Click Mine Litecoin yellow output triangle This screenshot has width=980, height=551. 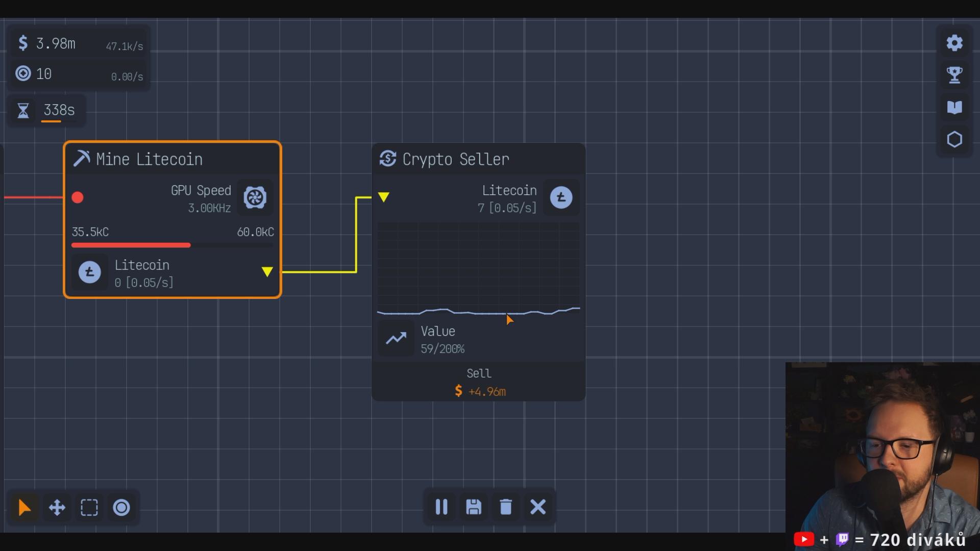tap(267, 272)
